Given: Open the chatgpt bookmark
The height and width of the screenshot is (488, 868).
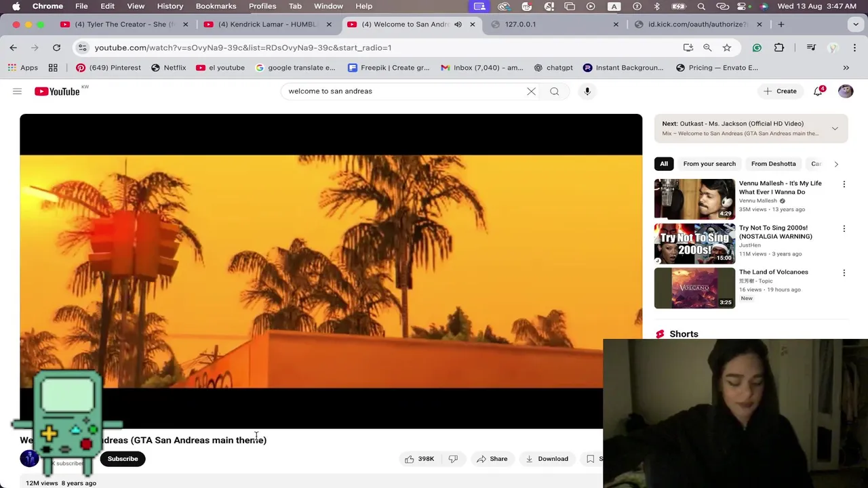Looking at the screenshot, I should (x=553, y=68).
